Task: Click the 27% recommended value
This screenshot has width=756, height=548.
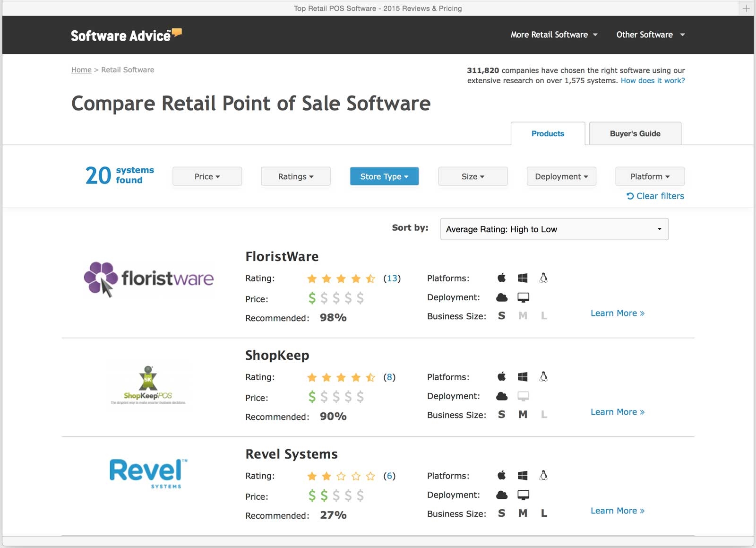Action: tap(333, 515)
